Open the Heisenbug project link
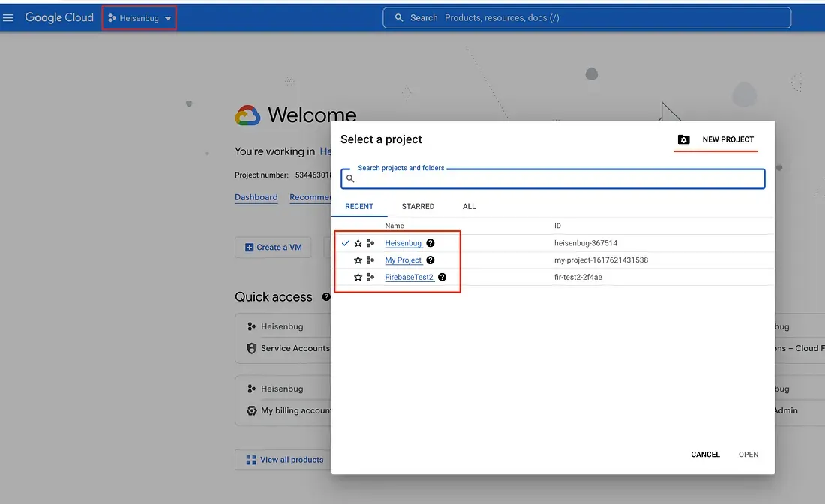Viewport: 825px width, 504px height. coord(403,243)
